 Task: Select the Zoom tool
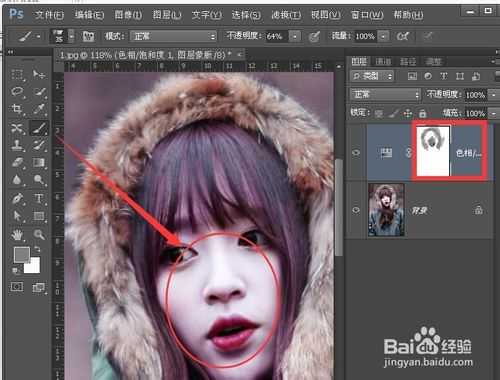click(x=39, y=235)
